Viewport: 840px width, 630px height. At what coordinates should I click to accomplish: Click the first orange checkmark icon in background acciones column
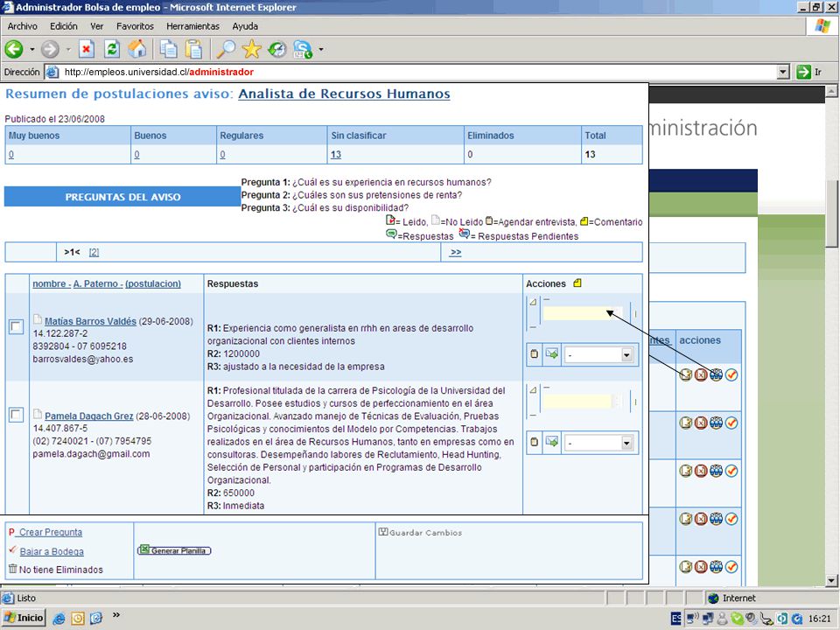731,375
